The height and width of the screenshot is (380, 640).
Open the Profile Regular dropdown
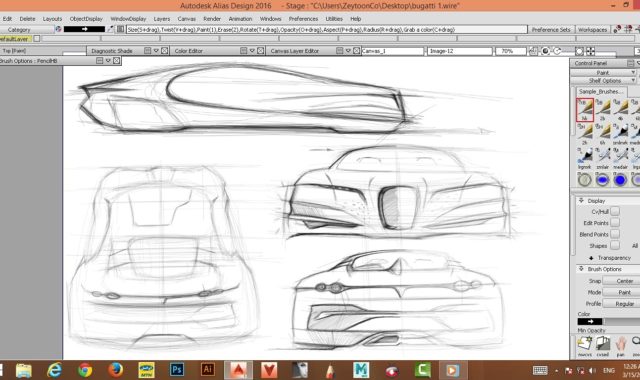[x=621, y=304]
